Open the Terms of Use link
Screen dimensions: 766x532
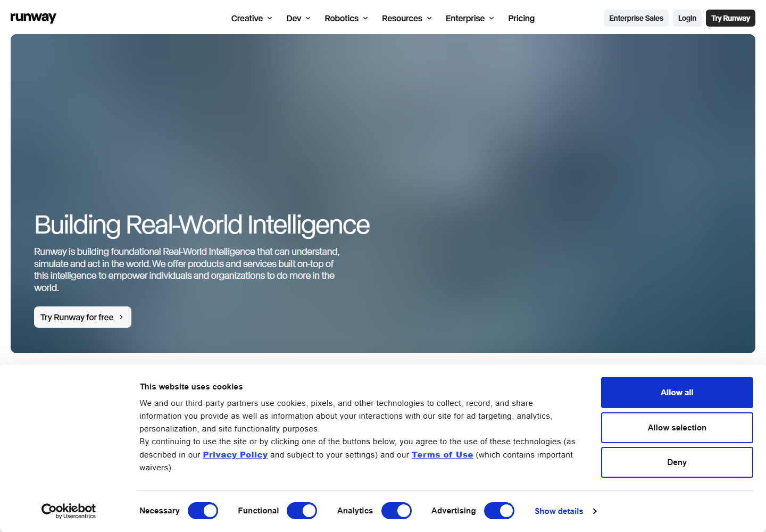tap(442, 455)
